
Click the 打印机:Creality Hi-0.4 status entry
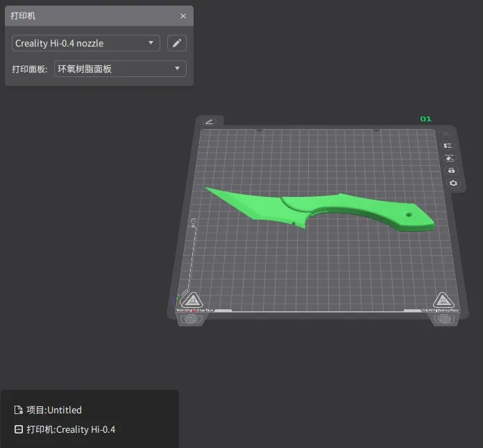point(70,429)
